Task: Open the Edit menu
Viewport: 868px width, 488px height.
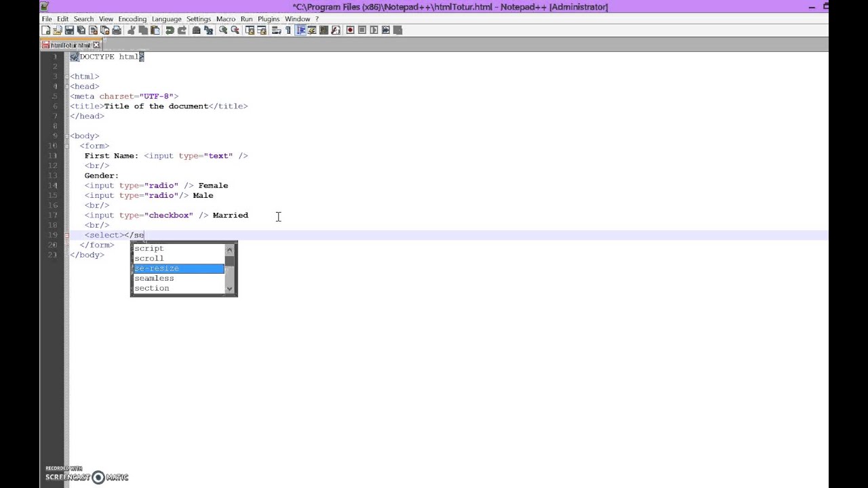Action: point(62,19)
